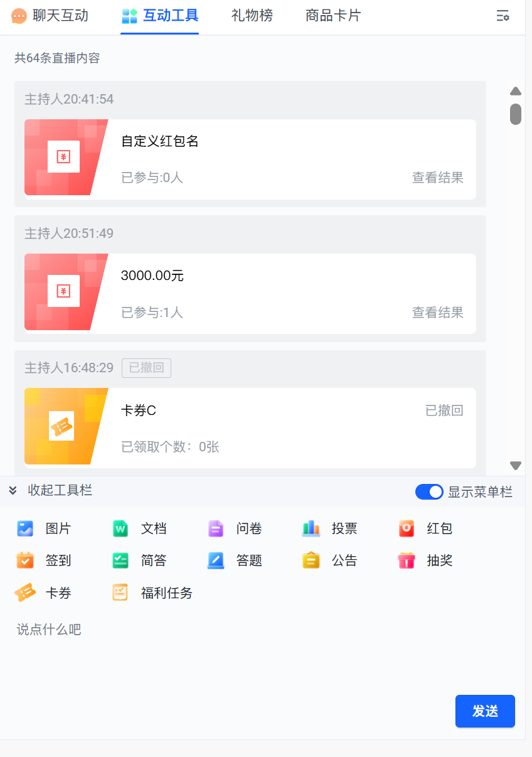Image resolution: width=532 pixels, height=757 pixels.
Task: Click the 已领取个数：0张 text
Action: tap(170, 447)
